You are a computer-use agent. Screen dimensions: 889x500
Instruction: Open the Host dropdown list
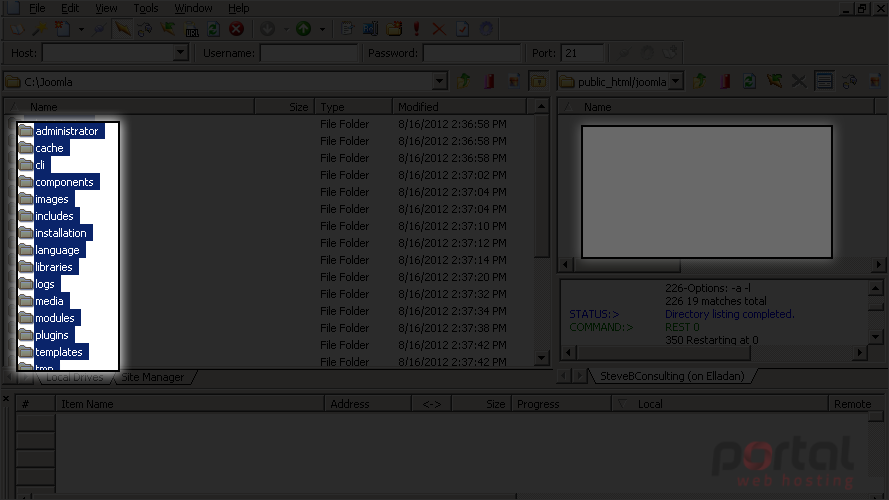point(180,53)
